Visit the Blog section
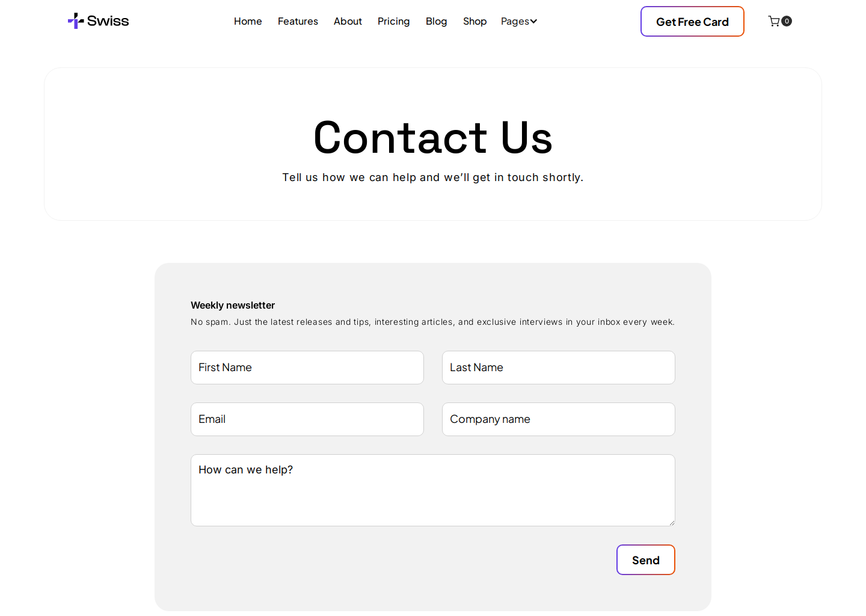Image resolution: width=866 pixels, height=616 pixels. point(437,21)
